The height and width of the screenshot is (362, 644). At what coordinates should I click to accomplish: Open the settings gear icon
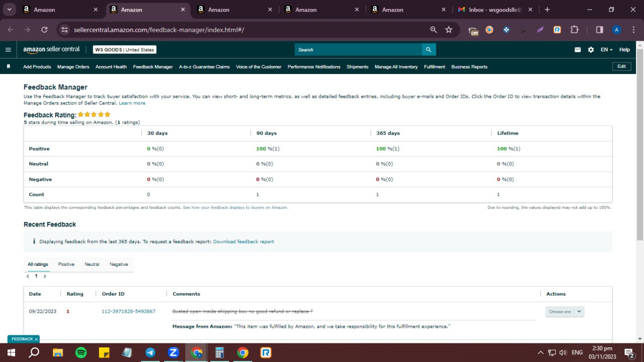(x=591, y=49)
